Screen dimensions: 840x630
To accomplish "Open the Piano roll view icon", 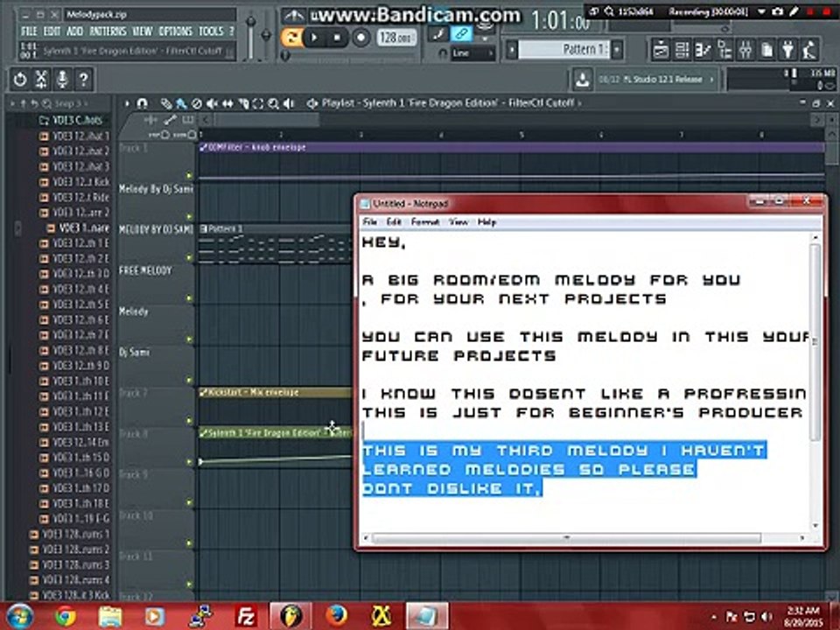I will [703, 50].
